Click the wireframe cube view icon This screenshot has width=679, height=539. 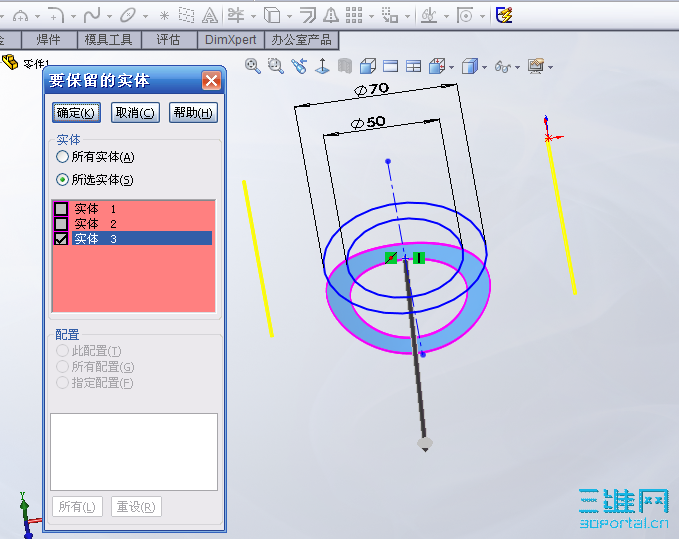368,66
